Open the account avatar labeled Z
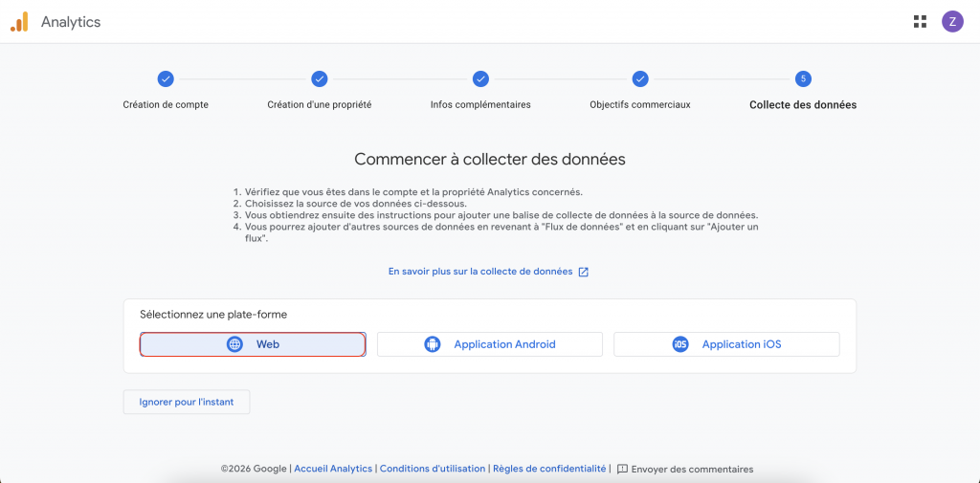 pos(952,22)
